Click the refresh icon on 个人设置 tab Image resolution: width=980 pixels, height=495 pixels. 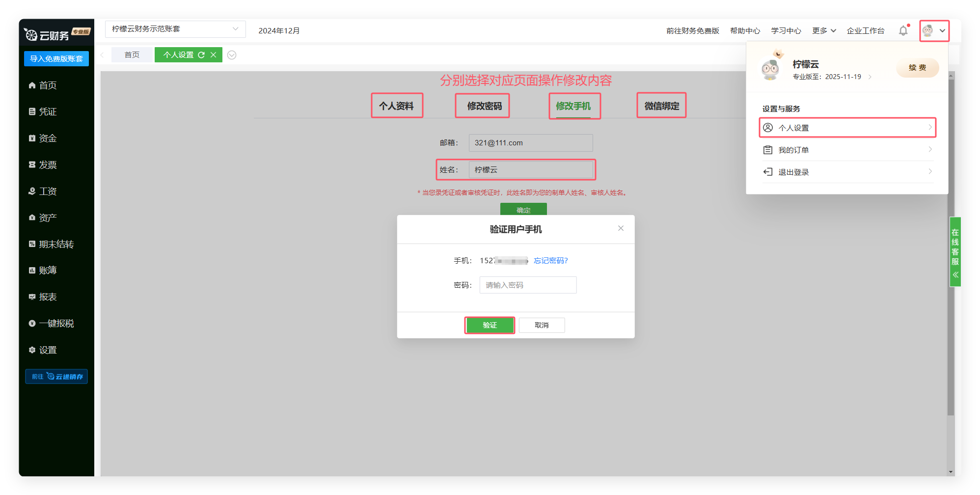(x=201, y=55)
